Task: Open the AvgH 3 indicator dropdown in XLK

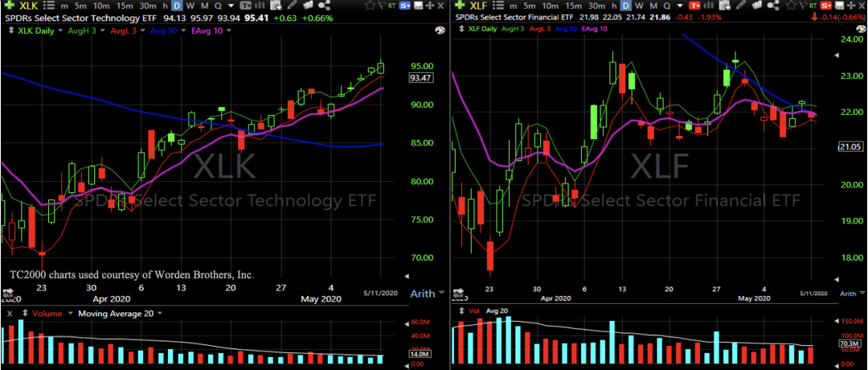Action: (x=102, y=31)
